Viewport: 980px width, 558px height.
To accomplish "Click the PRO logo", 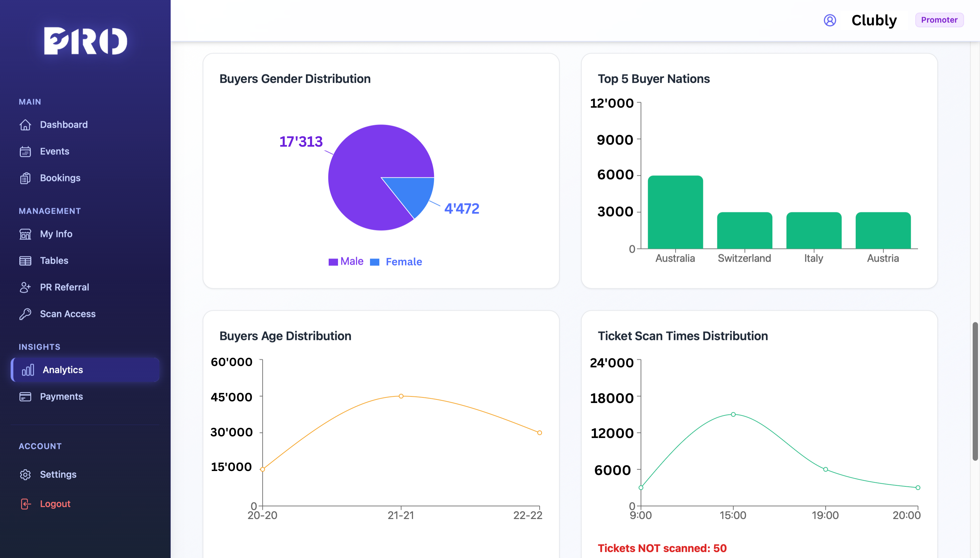I will click(85, 41).
